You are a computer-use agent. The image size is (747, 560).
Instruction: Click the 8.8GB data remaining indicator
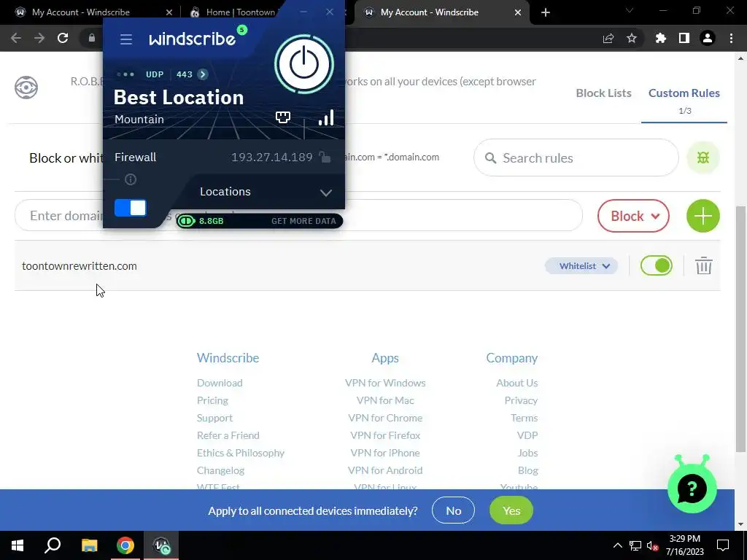201,221
